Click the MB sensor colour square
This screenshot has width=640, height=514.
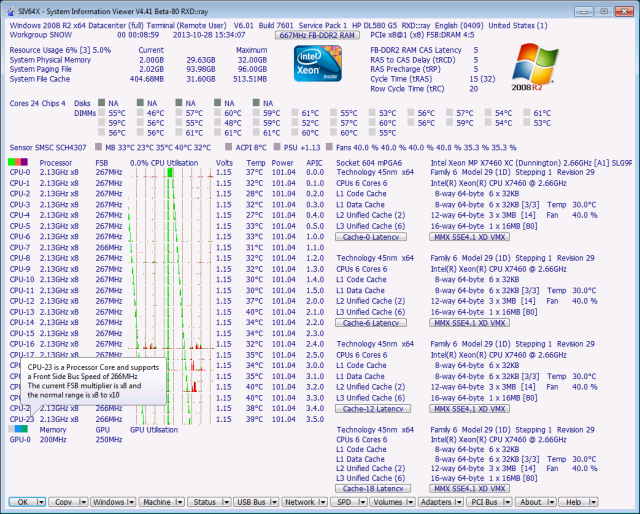(x=98, y=147)
